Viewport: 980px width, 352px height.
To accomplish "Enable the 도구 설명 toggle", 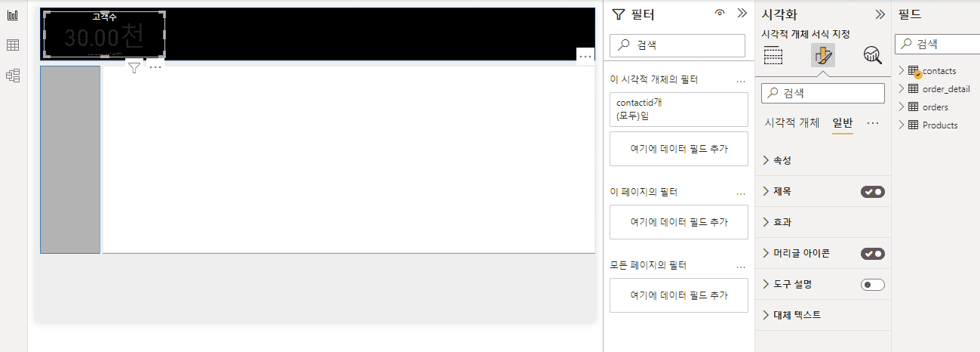I will coord(873,285).
